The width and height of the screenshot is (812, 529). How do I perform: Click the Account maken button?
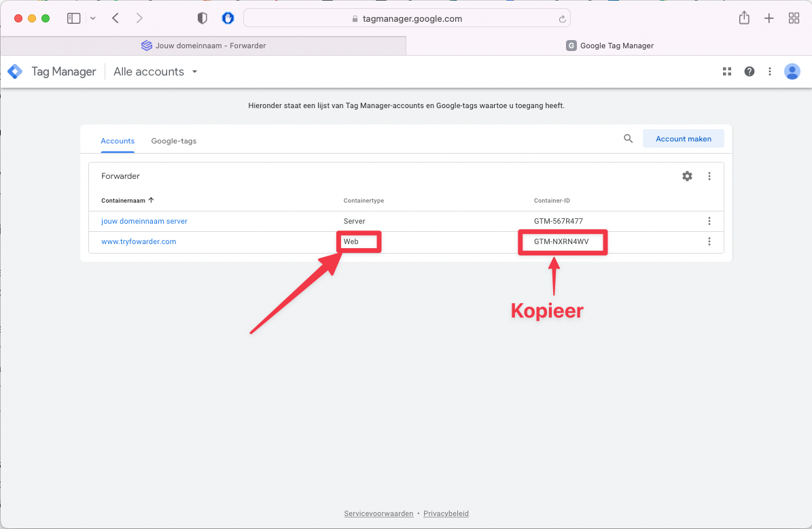[683, 139]
